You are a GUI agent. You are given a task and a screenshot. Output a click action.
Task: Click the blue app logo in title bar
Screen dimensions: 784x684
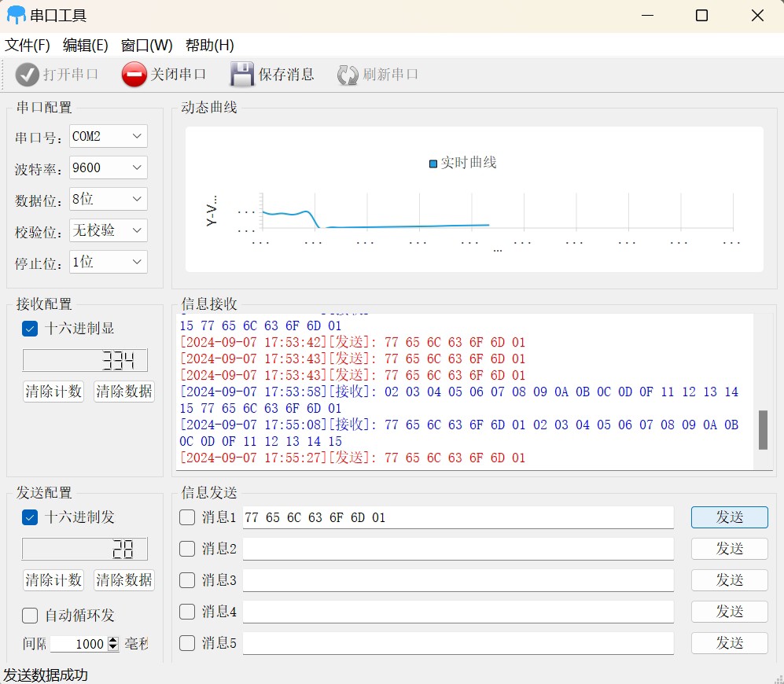(x=16, y=15)
